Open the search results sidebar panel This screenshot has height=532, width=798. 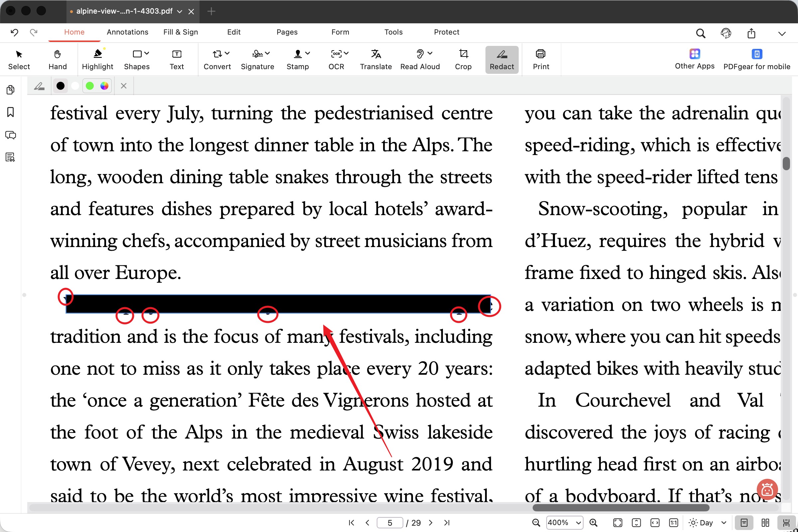pos(11,157)
